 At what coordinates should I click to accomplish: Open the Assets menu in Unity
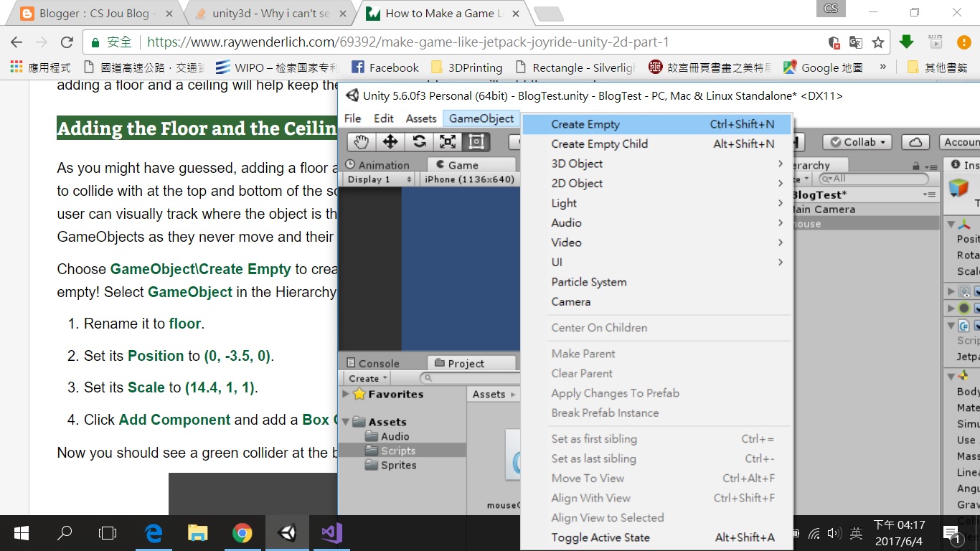click(x=421, y=118)
